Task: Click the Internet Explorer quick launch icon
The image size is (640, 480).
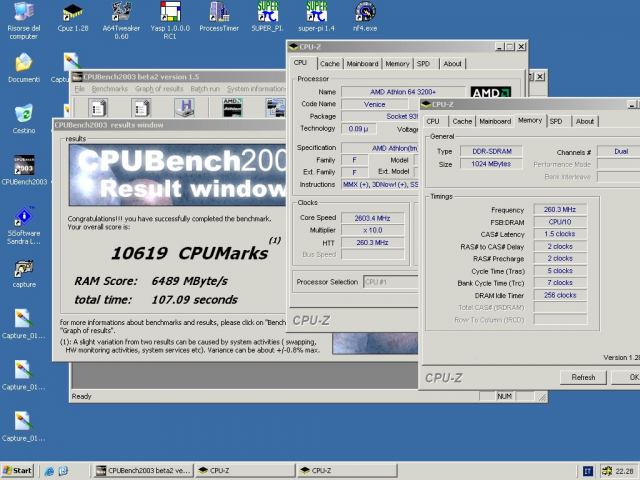Action: coord(49,471)
